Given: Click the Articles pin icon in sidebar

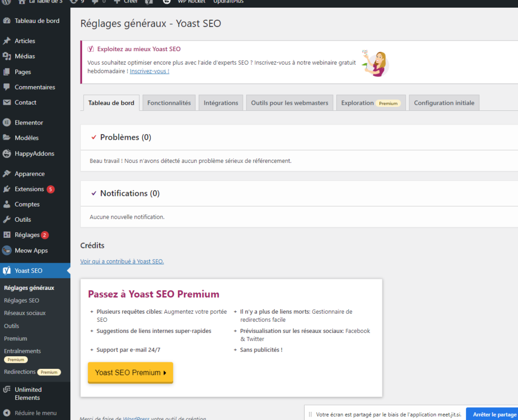Looking at the screenshot, I should (x=7, y=41).
